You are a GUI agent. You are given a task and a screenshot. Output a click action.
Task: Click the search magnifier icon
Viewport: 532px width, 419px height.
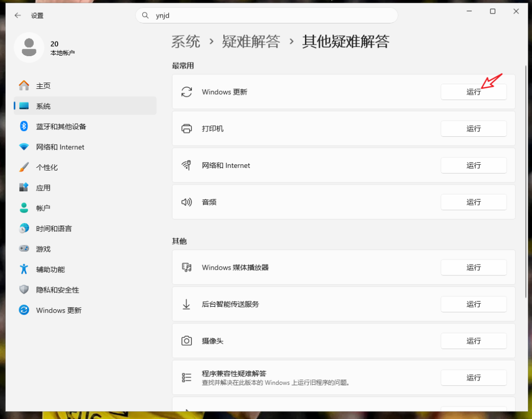[145, 15]
